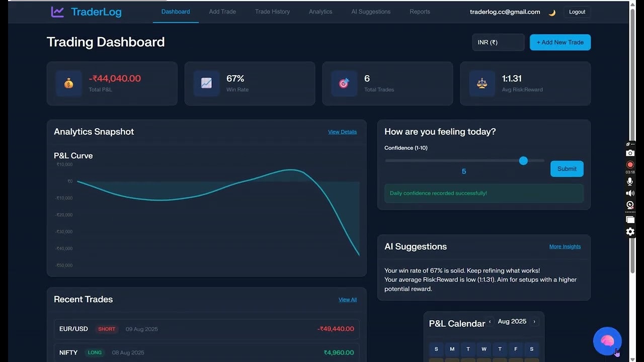Viewport: 644px width, 362px height.
Task: Click the Aug 2025 calendar month label
Action: click(512, 322)
